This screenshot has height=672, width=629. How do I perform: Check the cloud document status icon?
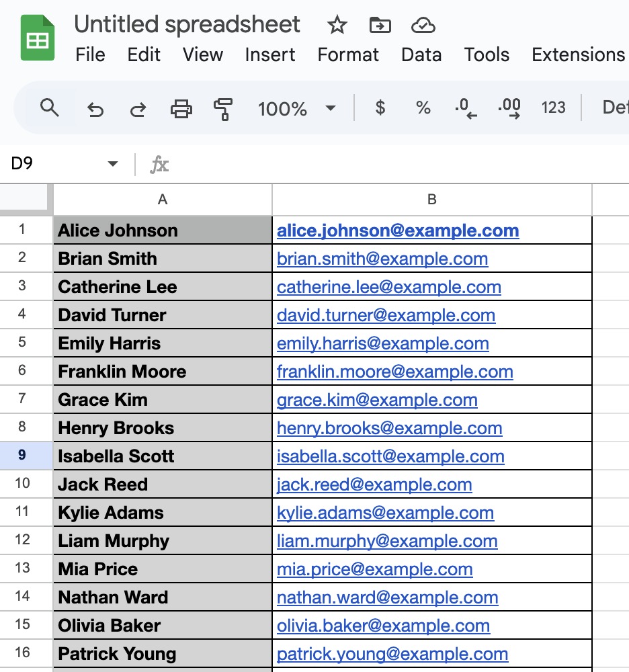(423, 26)
